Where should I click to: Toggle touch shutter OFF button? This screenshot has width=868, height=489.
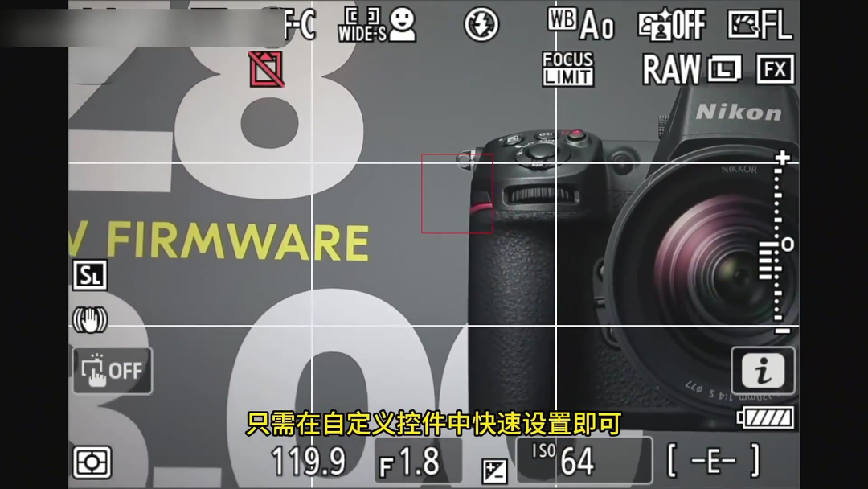112,371
